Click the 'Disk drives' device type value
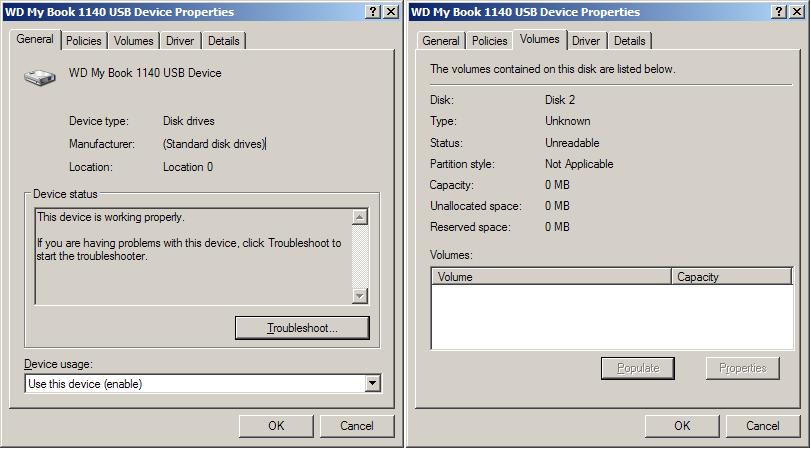Screen dimensions: 811x449 tap(189, 121)
